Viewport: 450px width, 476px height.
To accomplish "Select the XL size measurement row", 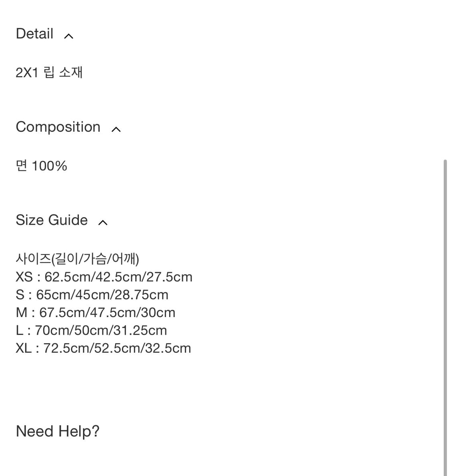I will [x=104, y=348].
